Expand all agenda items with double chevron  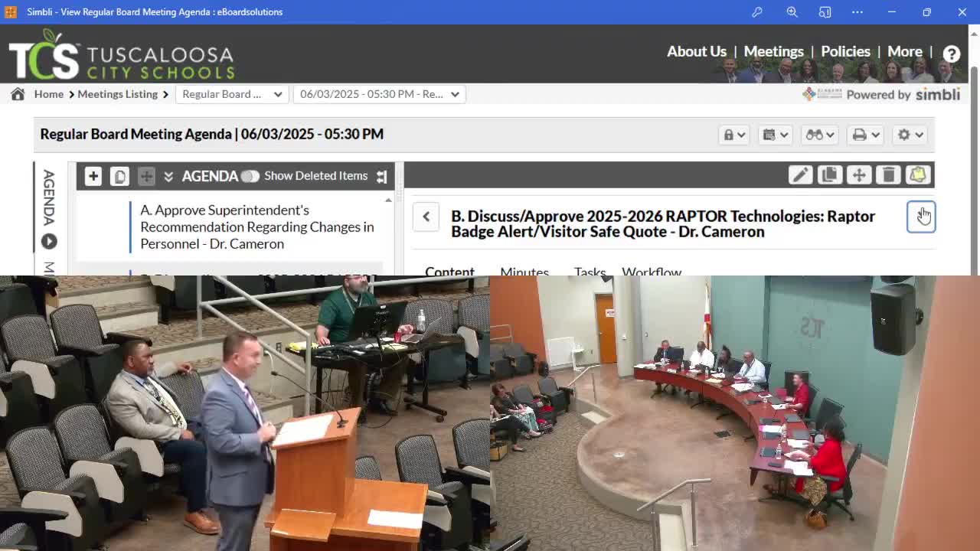168,176
